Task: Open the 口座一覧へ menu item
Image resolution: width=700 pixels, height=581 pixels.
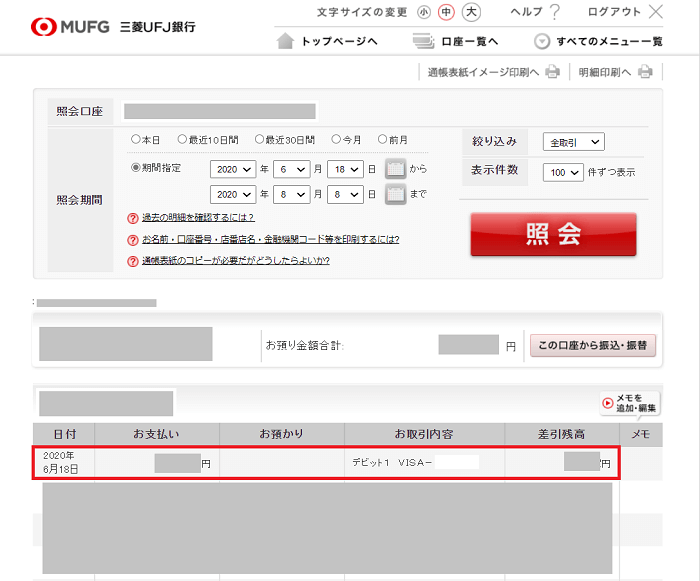Action: (x=455, y=42)
